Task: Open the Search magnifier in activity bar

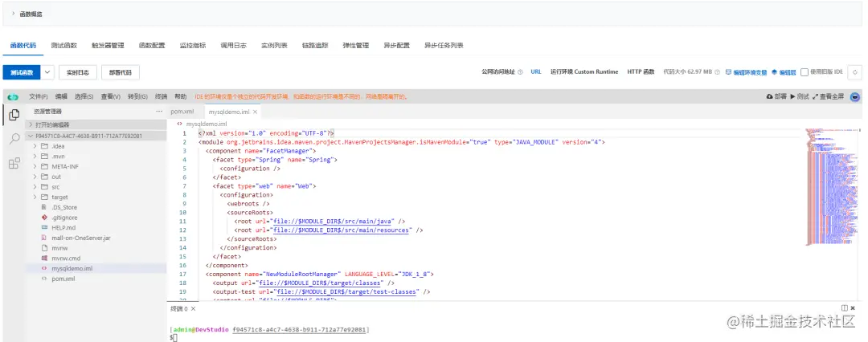Action: [15, 139]
